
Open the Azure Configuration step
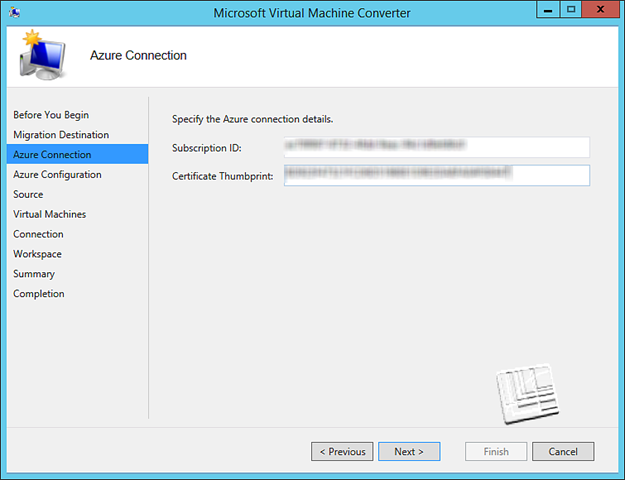coord(57,175)
